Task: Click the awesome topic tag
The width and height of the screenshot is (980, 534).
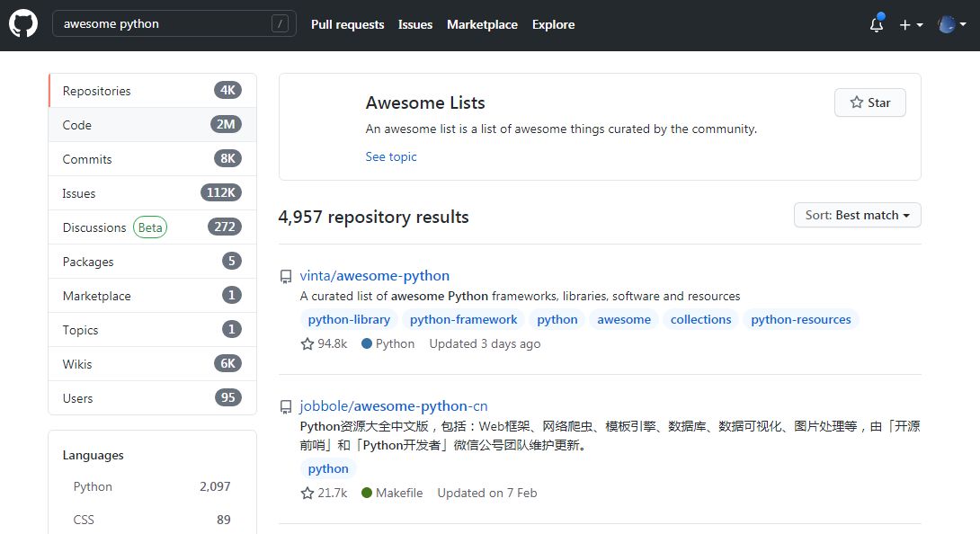Action: (624, 319)
